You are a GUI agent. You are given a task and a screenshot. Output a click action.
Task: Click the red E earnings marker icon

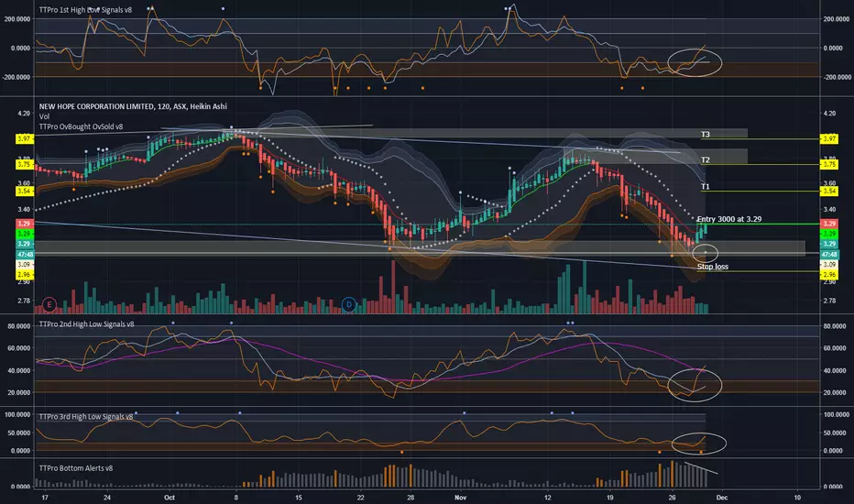[x=49, y=304]
